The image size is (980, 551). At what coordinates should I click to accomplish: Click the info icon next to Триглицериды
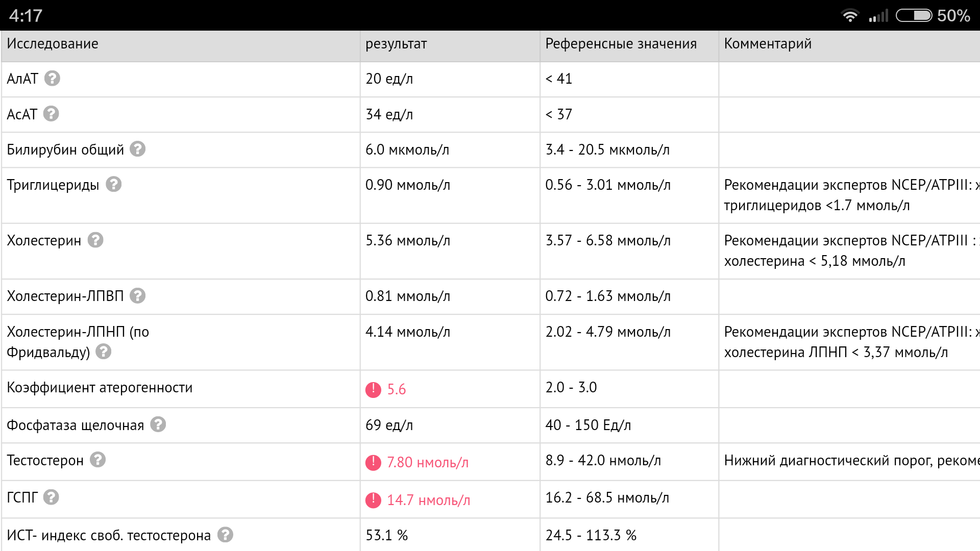pos(113,184)
